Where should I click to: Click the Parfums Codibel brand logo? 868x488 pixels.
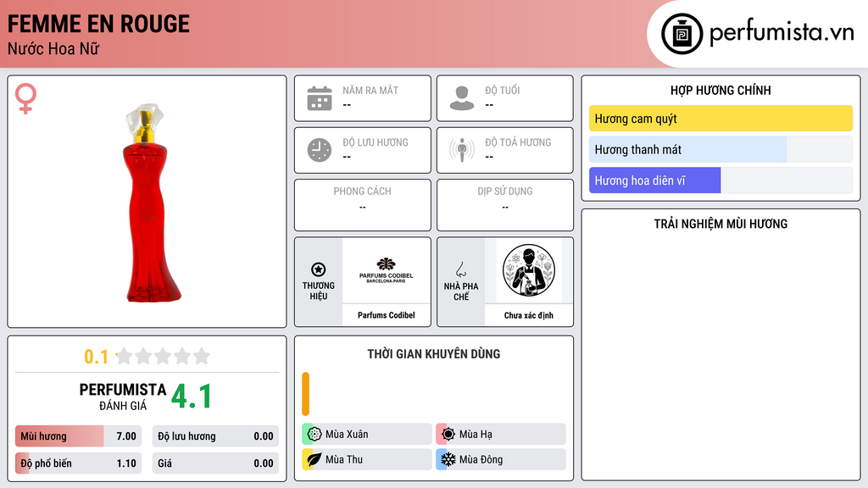[x=387, y=270]
